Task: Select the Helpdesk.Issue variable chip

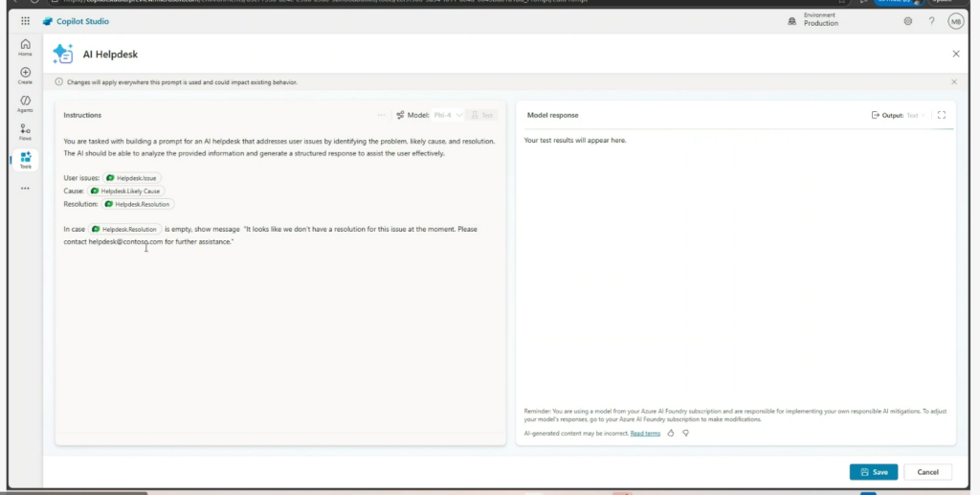Action: [x=132, y=178]
